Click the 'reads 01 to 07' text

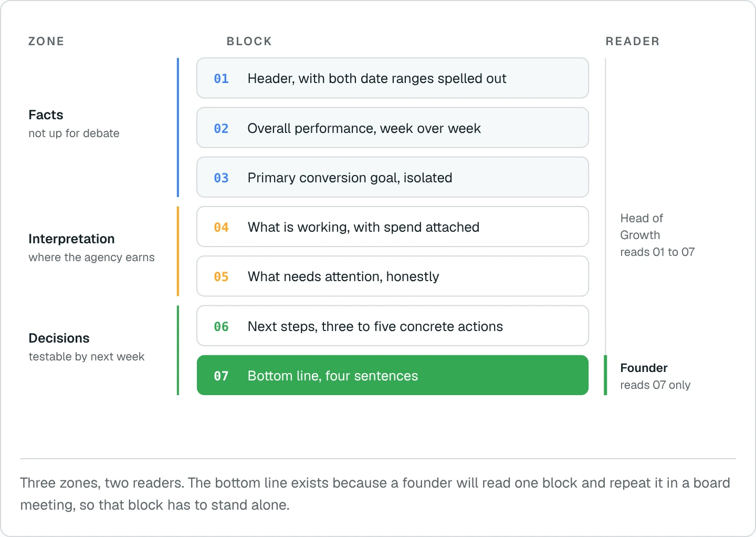(x=657, y=252)
